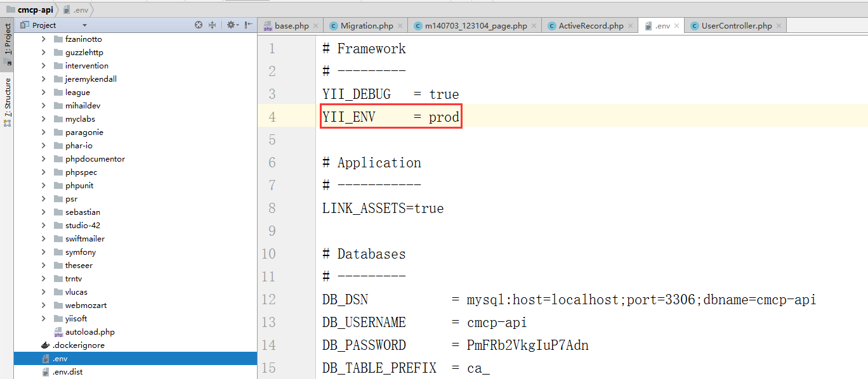Click line number 12 in gutter
The image size is (868, 379).
(x=268, y=299)
